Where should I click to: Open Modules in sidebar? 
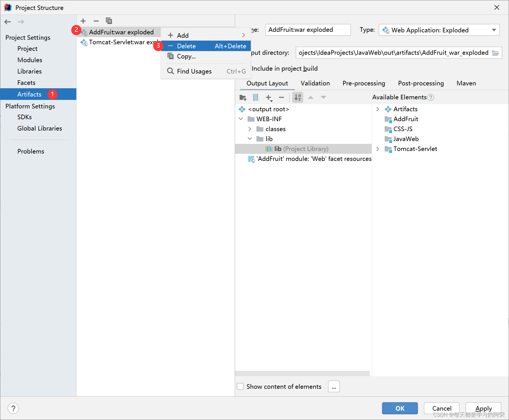tap(30, 60)
